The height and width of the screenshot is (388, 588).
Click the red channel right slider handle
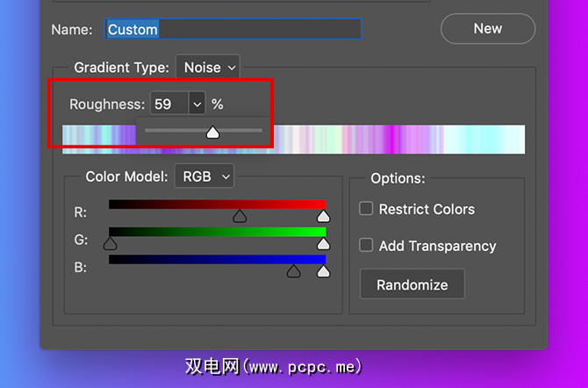click(x=323, y=216)
